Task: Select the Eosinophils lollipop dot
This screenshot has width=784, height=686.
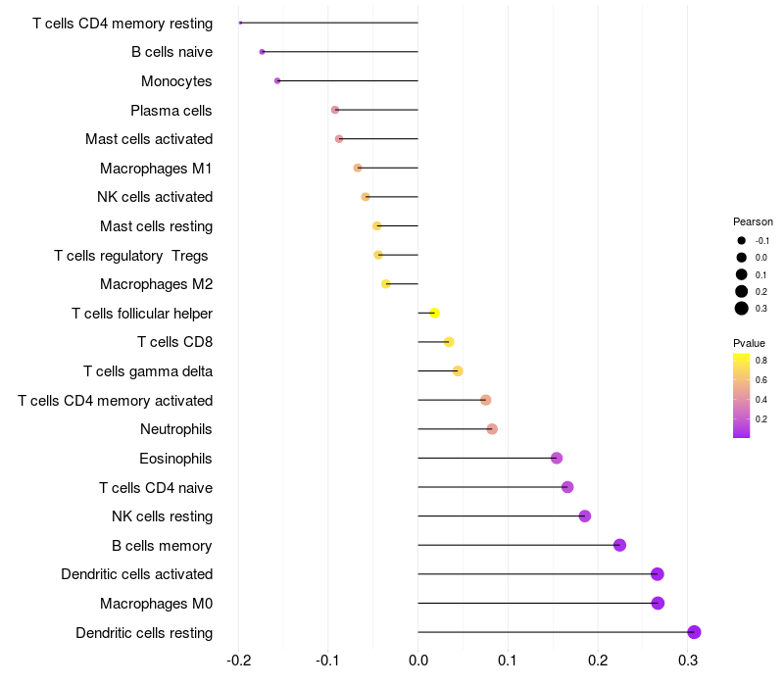Action: pos(557,458)
